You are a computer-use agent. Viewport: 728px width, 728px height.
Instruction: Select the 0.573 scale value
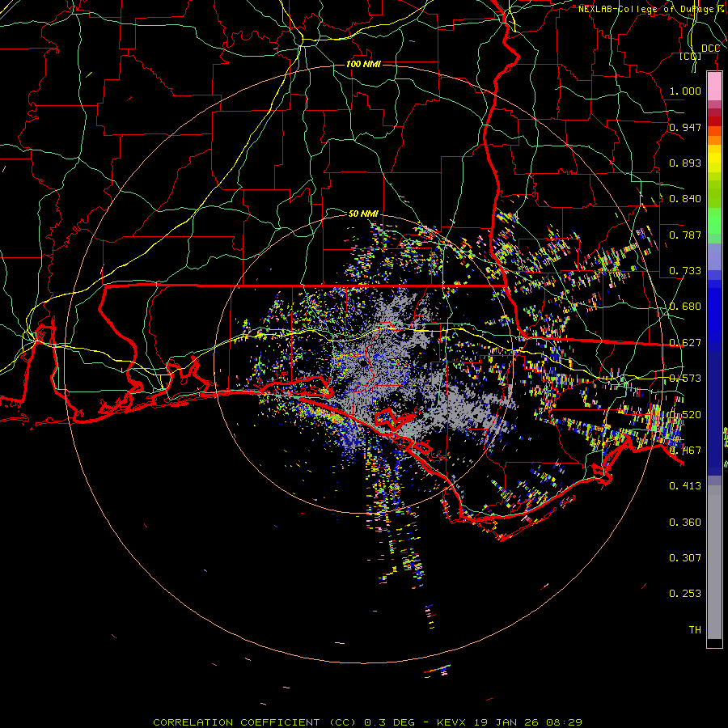point(685,379)
